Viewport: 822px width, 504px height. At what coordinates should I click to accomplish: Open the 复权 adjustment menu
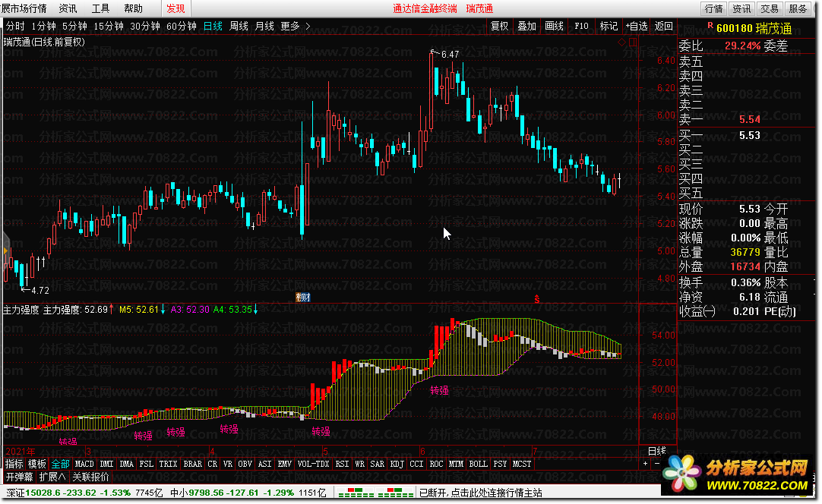tap(500, 26)
